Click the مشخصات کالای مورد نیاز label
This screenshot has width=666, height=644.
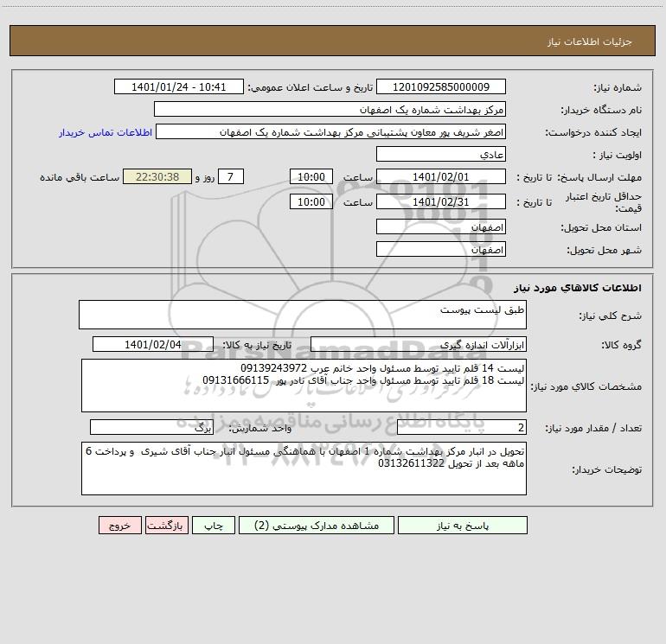[587, 386]
